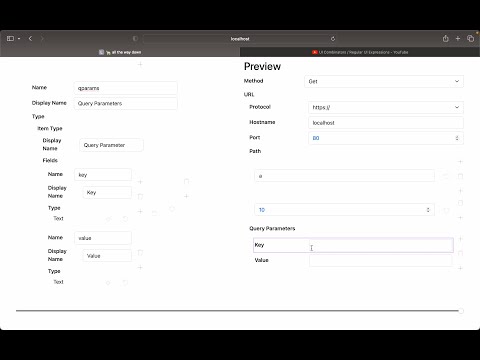
Task: Switch to the 'all the way down' tab
Action: [x=120, y=52]
